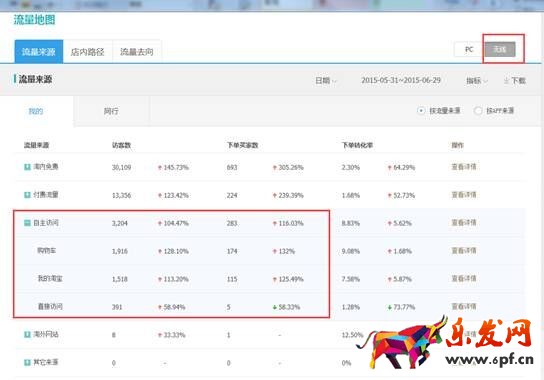The image size is (544, 380).
Task: Click the 下载 download icon
Action: [x=506, y=81]
